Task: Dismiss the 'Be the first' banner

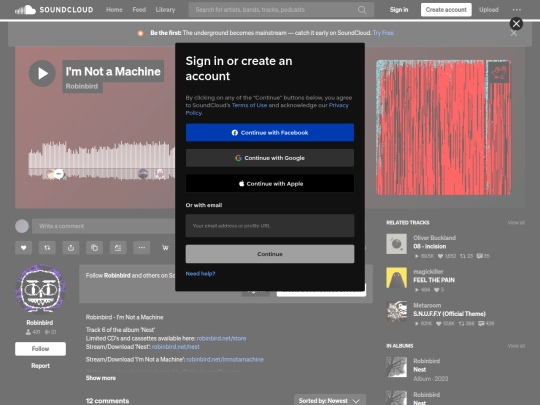Action: [x=513, y=33]
